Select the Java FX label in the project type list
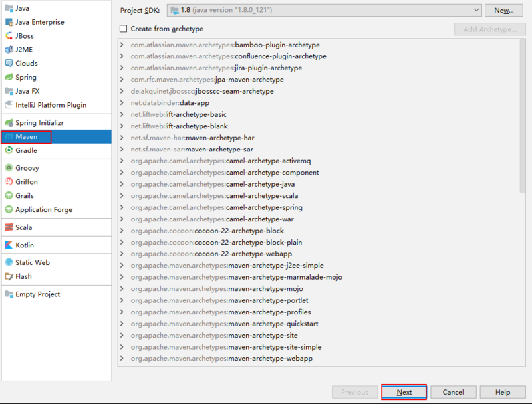532x404 pixels. pos(27,91)
